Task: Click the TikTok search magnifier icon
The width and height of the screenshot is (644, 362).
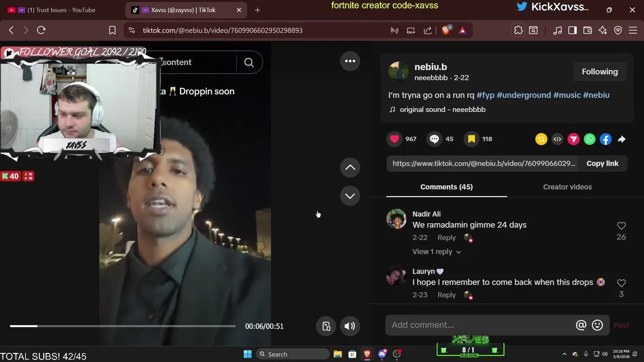Action: coord(249,62)
